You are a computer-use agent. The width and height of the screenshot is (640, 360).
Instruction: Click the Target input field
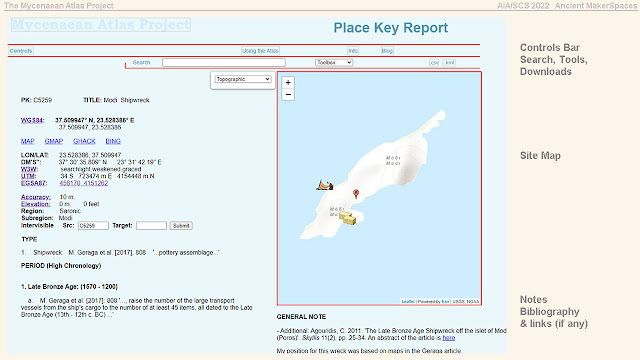click(x=151, y=226)
